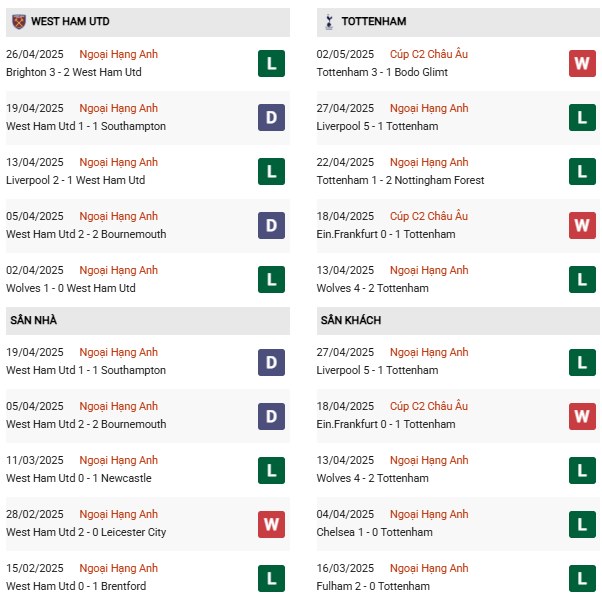Click the W badge for Ein.Frankfurt match in SÂN KHÁCH
The image size is (602, 600).
click(582, 416)
